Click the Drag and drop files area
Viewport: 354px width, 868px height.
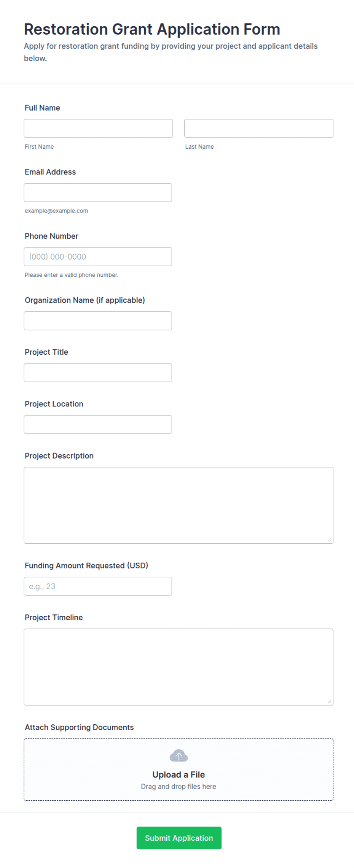tap(179, 770)
